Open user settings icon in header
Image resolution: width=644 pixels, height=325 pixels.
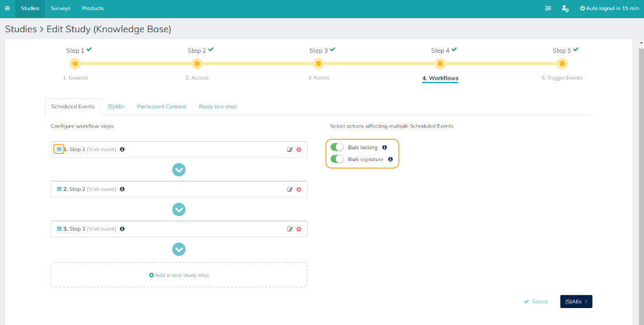click(565, 8)
